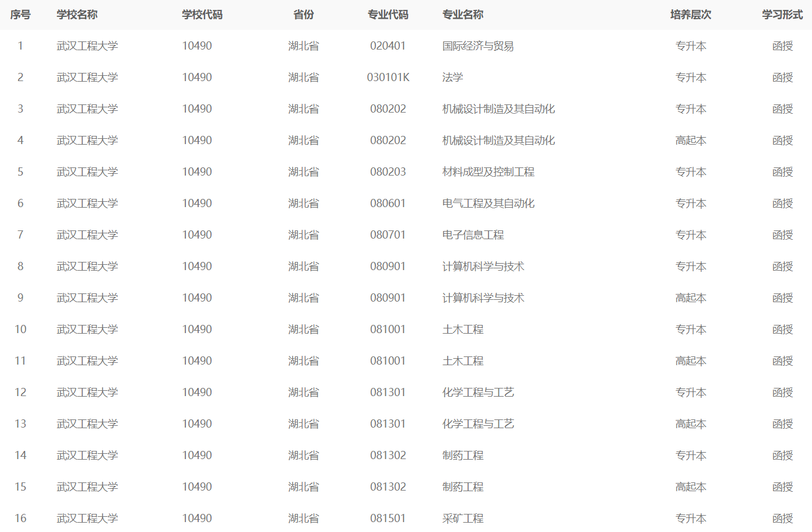Click 高起本 in row 13
This screenshot has height=532, width=812.
point(691,424)
